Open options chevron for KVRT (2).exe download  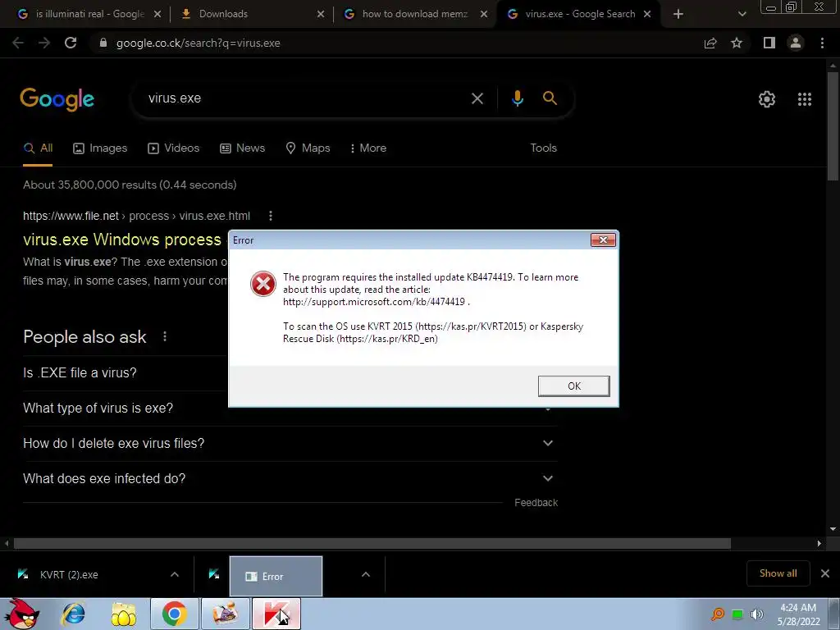[175, 574]
